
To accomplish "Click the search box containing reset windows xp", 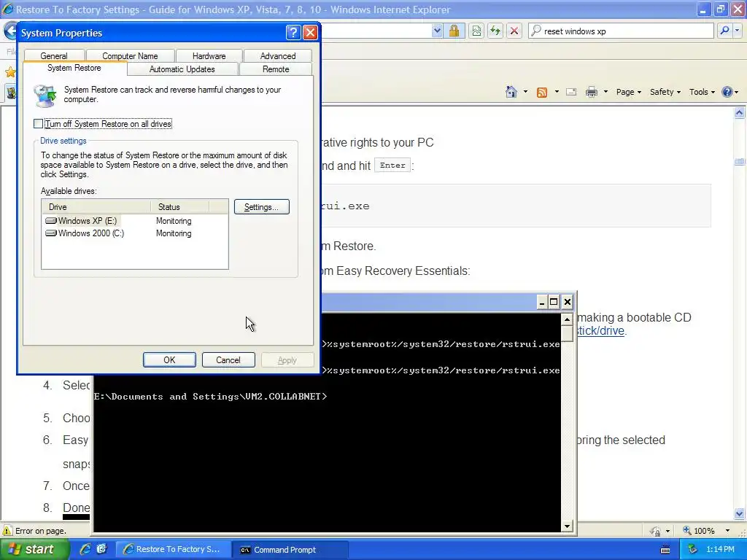I will click(622, 31).
